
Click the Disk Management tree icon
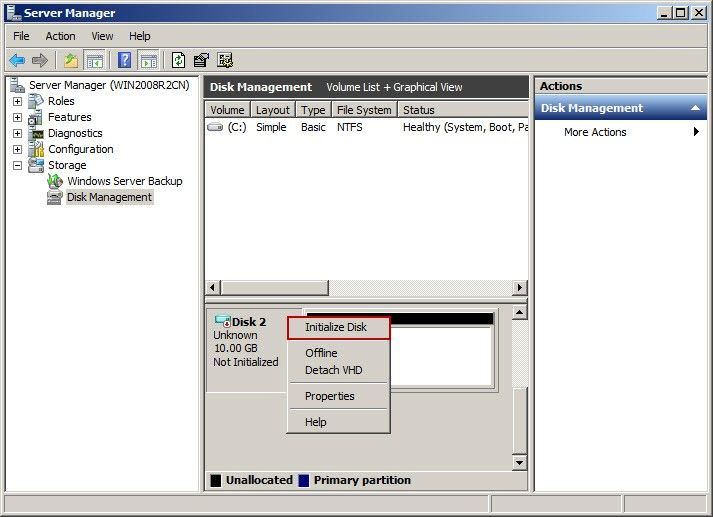click(x=55, y=197)
